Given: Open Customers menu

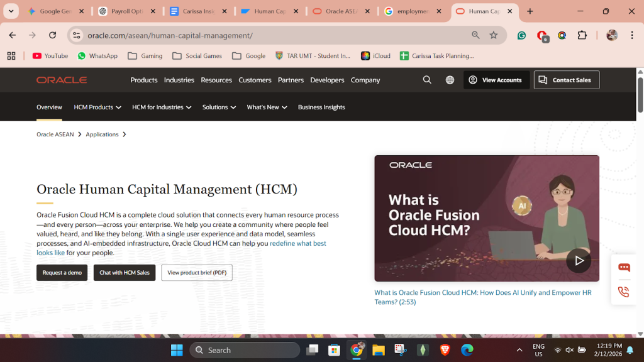Looking at the screenshot, I should [x=255, y=80].
